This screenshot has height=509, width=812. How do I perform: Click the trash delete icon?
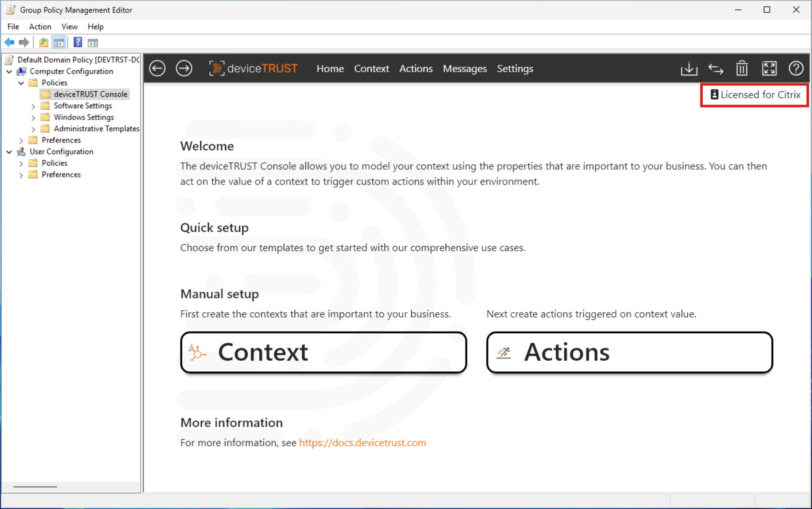[742, 68]
